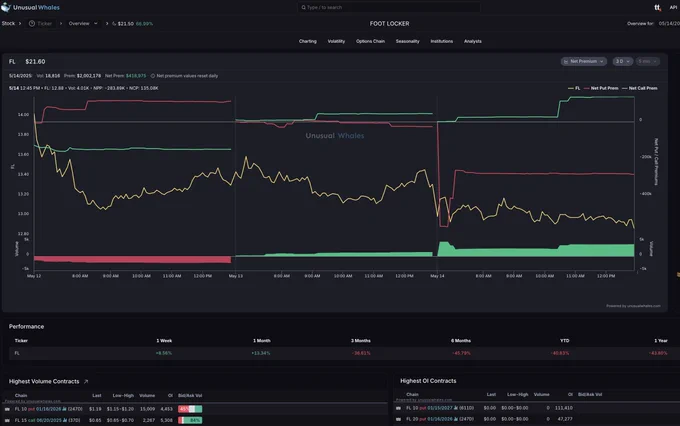Open the Ticker selector in breadcrumb
Image resolution: width=680 pixels, height=426 pixels.
click(40, 23)
